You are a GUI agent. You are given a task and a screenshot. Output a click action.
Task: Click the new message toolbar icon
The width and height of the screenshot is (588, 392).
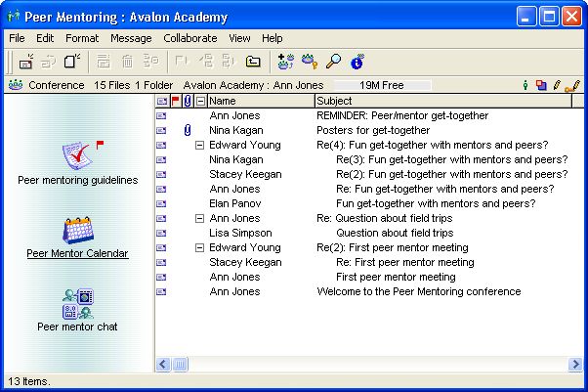[26, 62]
